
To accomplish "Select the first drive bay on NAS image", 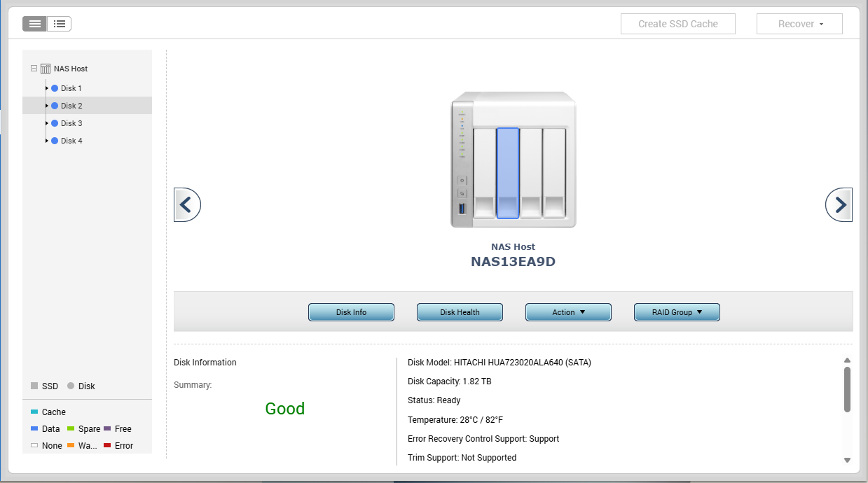I will coord(485,173).
